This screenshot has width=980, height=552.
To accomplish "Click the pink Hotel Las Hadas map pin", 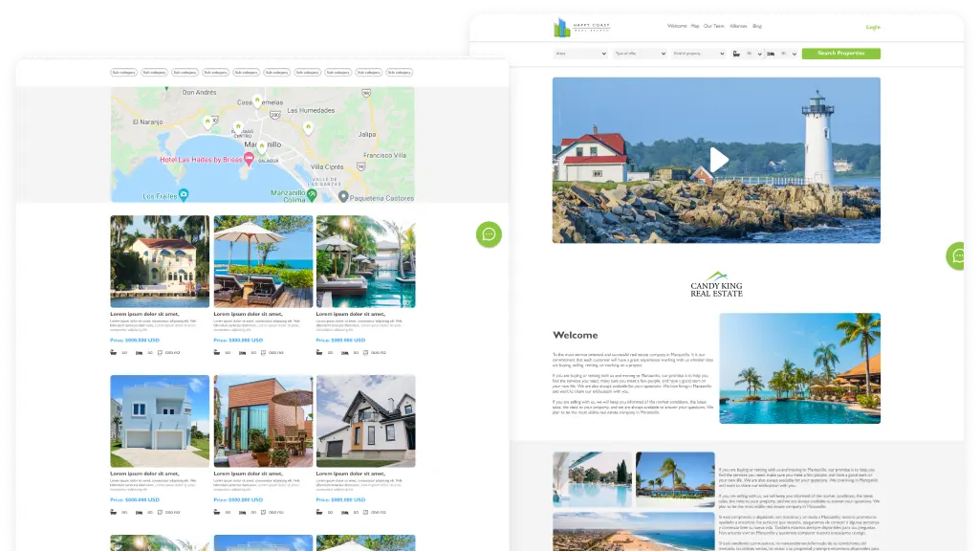I will point(249,159).
